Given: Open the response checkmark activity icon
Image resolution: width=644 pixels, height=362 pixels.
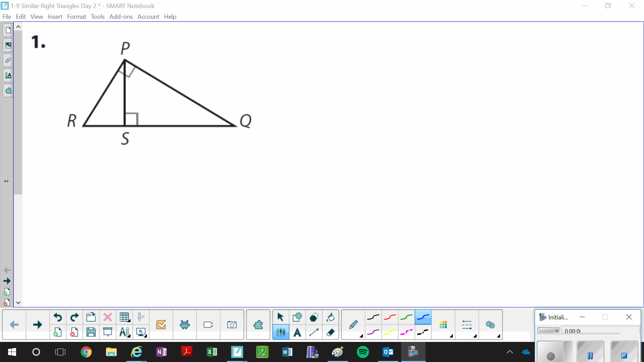Looking at the screenshot, I should point(161,324).
